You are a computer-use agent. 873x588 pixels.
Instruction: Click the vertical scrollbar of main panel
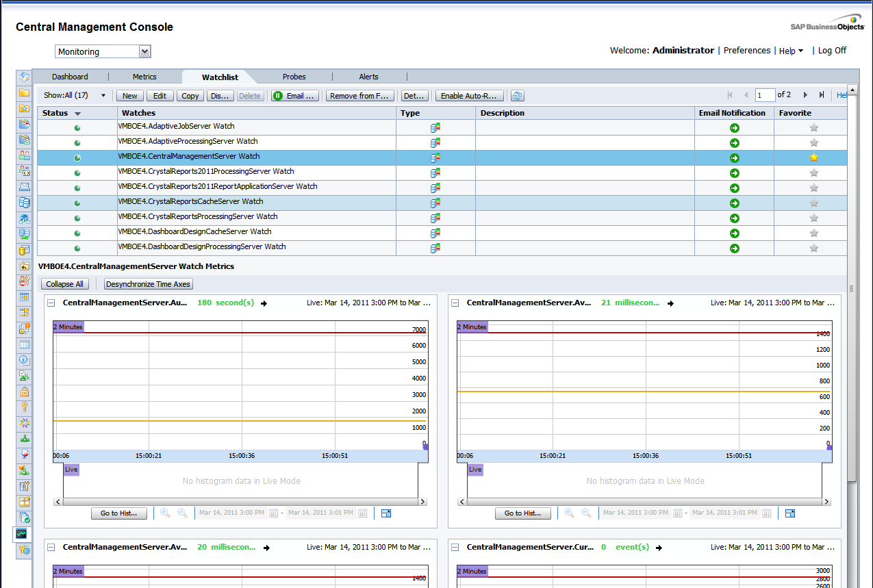[x=852, y=287]
